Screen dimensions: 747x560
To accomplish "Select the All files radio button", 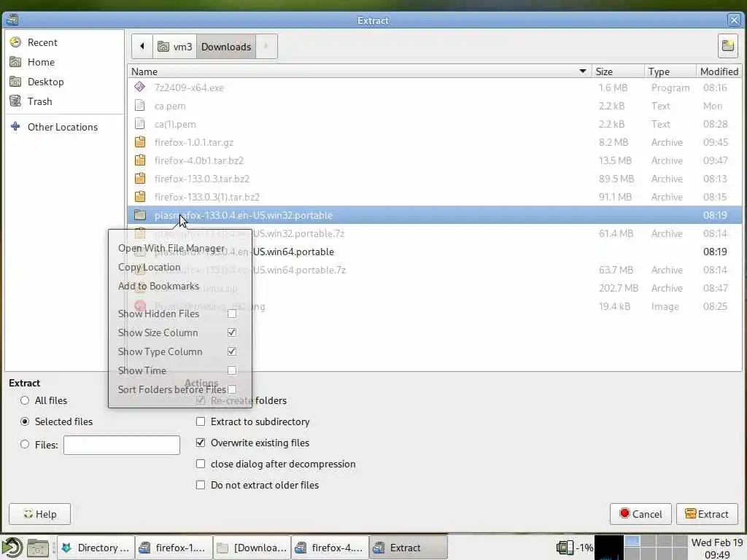I will point(25,400).
